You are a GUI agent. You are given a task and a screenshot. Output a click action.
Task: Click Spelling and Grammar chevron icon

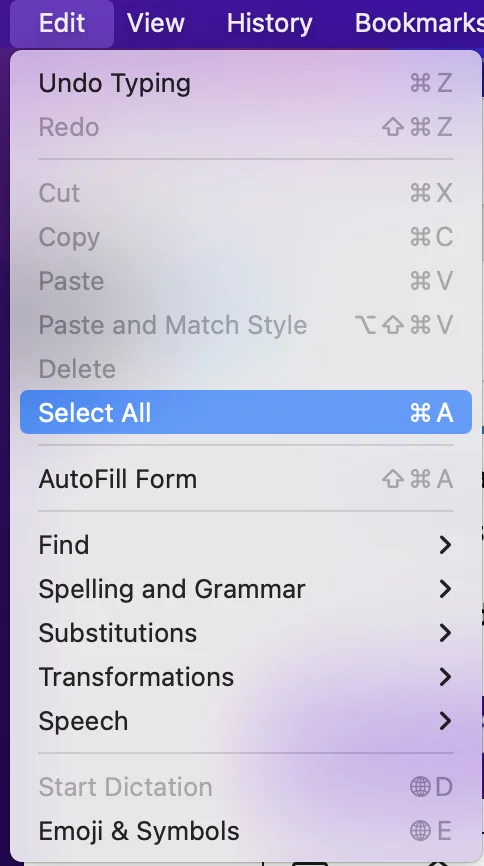point(445,589)
